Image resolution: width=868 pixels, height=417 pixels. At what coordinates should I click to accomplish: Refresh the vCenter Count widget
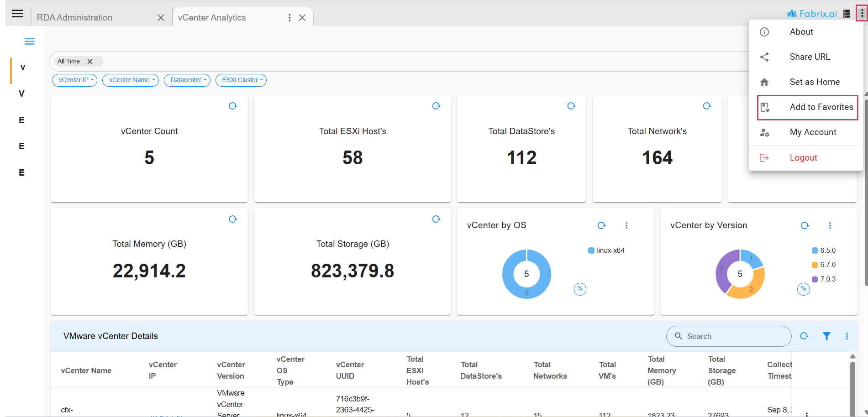(233, 106)
